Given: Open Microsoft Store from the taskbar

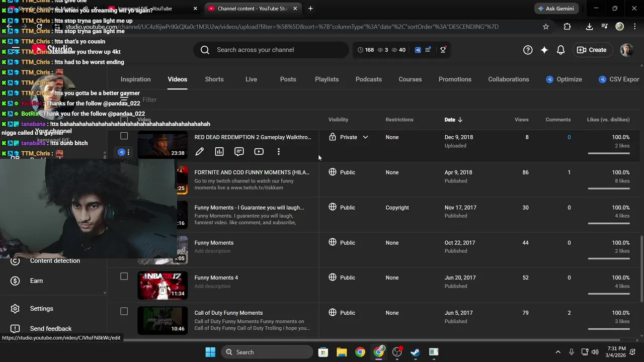Looking at the screenshot, I should tap(323, 352).
